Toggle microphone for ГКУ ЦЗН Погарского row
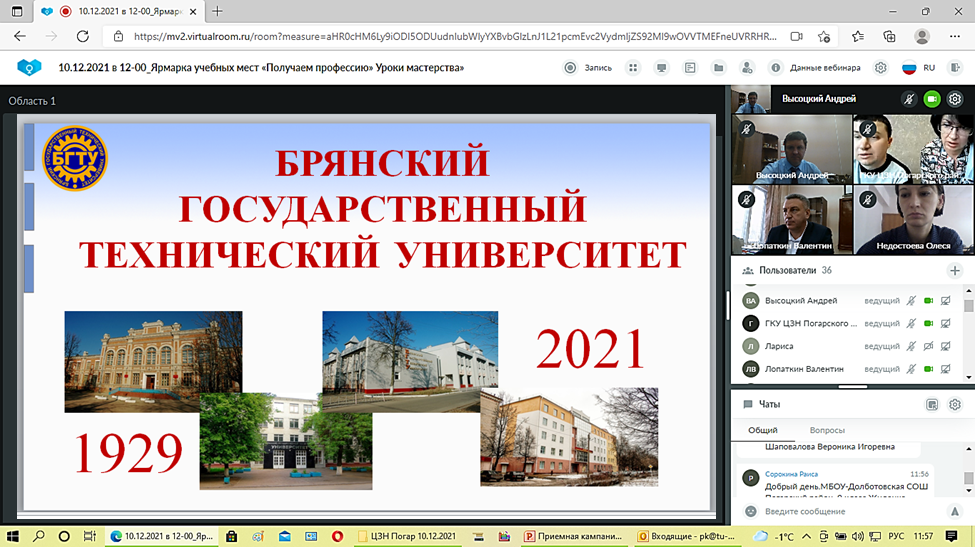Viewport: 975px width, 547px height. pyautogui.click(x=911, y=323)
